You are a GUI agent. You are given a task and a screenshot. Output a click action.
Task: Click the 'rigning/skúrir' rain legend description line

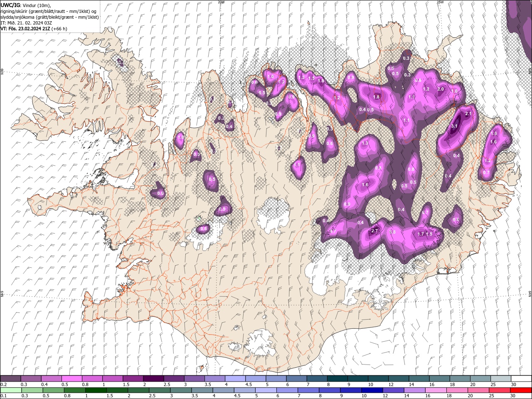point(48,11)
